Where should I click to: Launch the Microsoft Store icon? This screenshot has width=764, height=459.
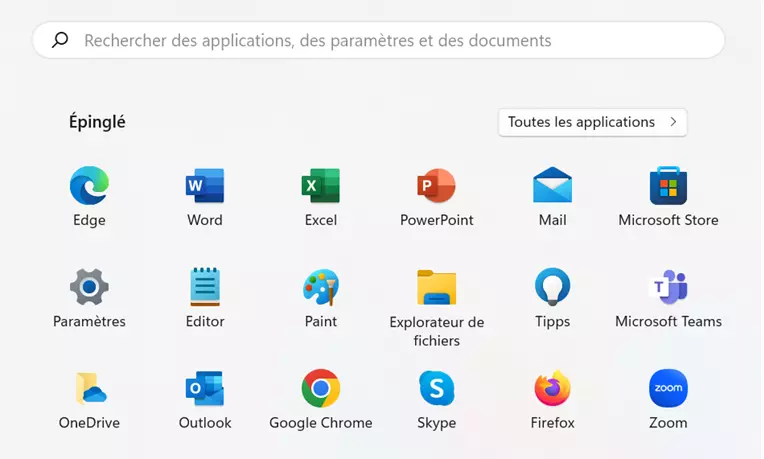668,185
